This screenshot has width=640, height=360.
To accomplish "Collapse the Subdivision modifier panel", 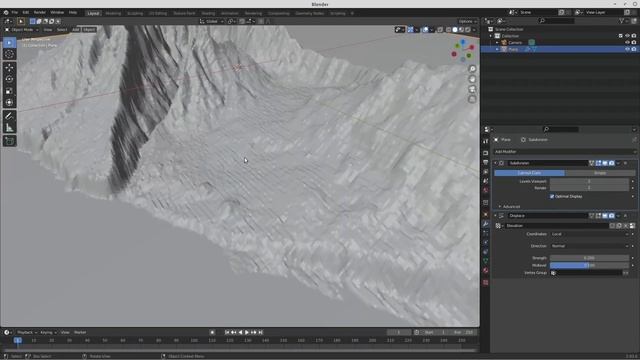I will [x=496, y=163].
